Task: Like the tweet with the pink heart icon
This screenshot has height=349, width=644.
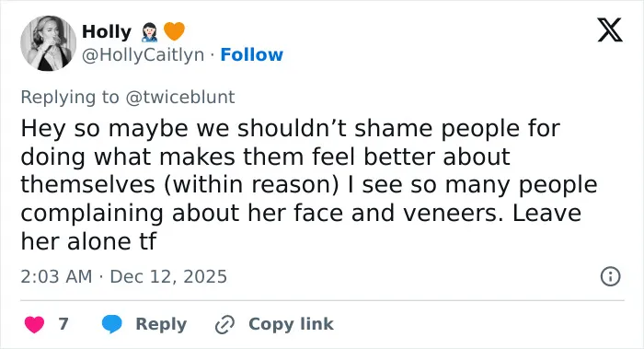Action: (34, 324)
